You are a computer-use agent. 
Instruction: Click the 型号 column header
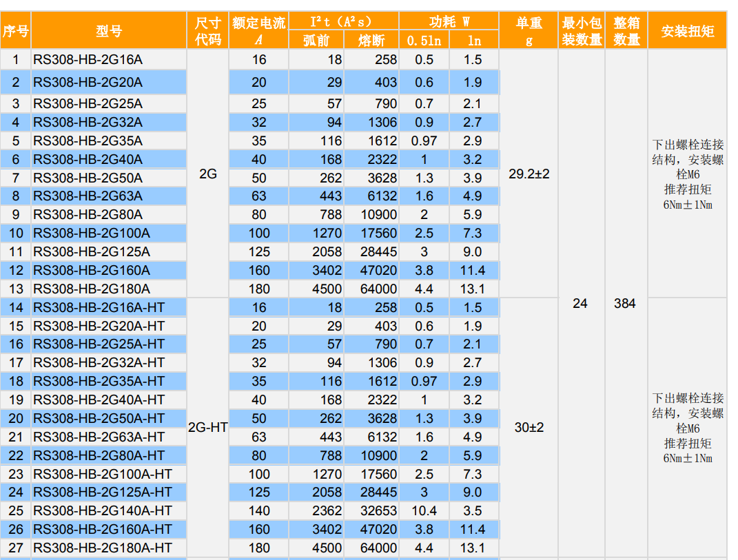click(109, 31)
